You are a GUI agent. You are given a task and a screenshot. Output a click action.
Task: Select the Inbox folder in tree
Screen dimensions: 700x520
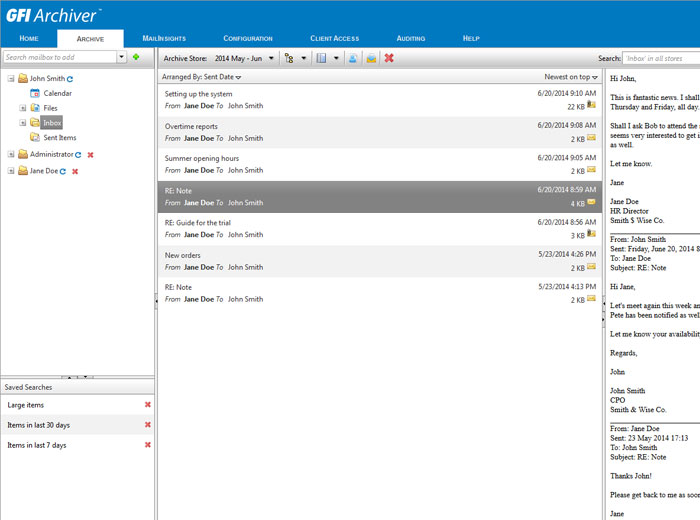[x=52, y=123]
